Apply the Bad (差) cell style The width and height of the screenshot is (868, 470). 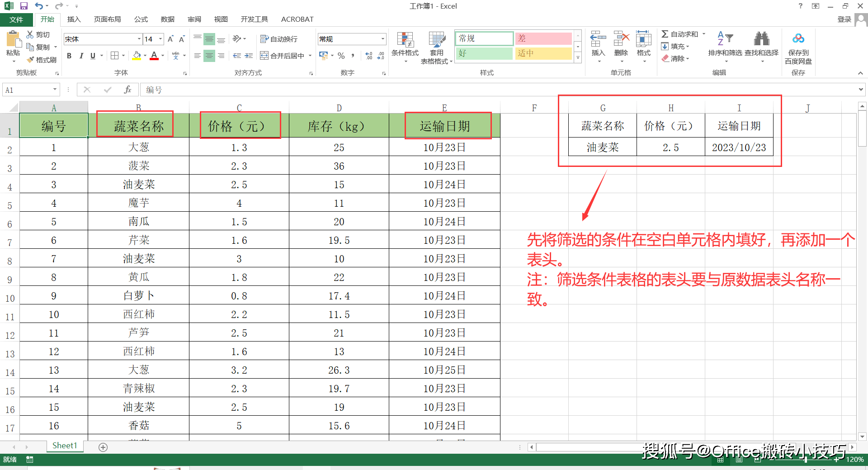click(543, 38)
